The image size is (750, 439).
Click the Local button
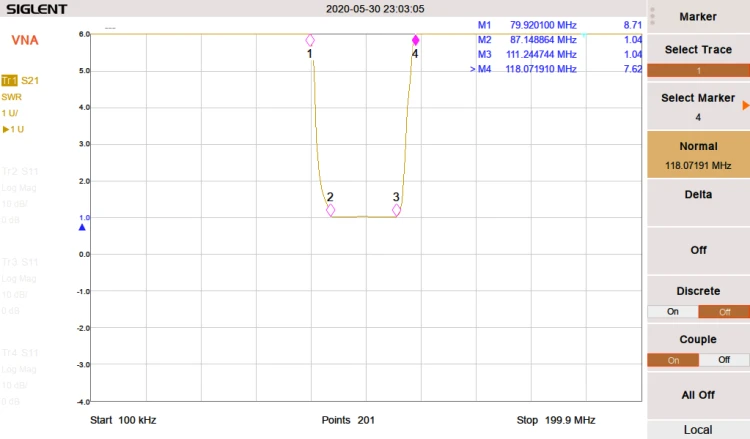698,429
